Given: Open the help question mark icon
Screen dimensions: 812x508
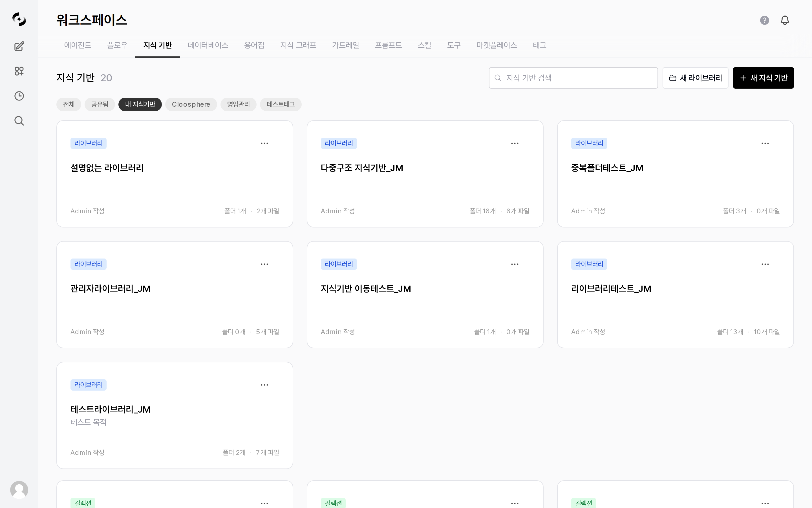Looking at the screenshot, I should (x=764, y=21).
